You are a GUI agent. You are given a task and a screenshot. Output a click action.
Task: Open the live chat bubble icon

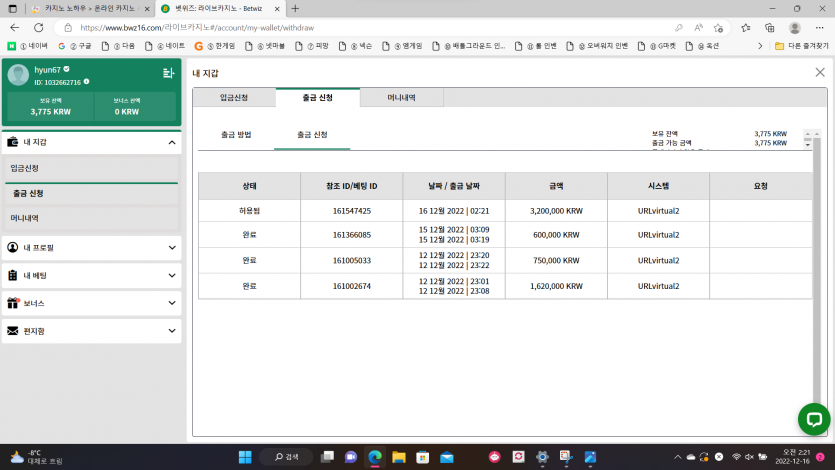pyautogui.click(x=814, y=419)
